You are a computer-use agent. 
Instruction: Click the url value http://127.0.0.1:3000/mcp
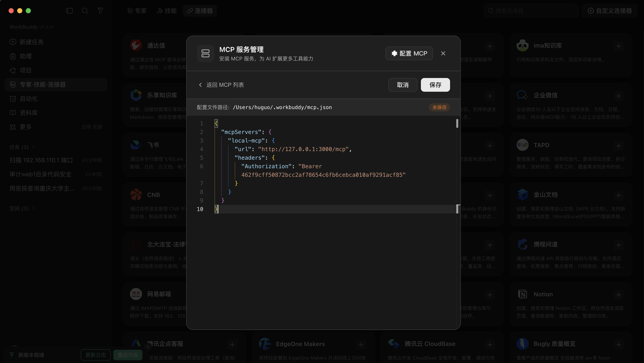pos(303,149)
